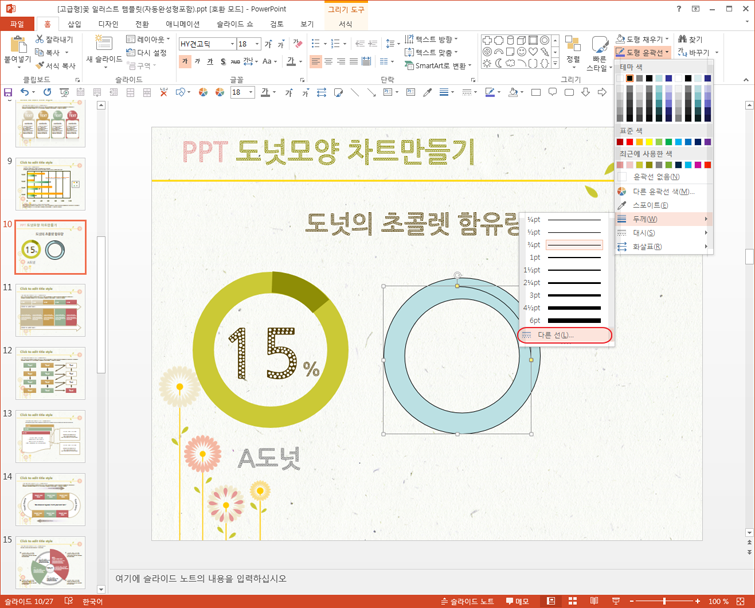The height and width of the screenshot is (608, 755).
Task: Undo the last action in quick access toolbar
Action: point(25,92)
